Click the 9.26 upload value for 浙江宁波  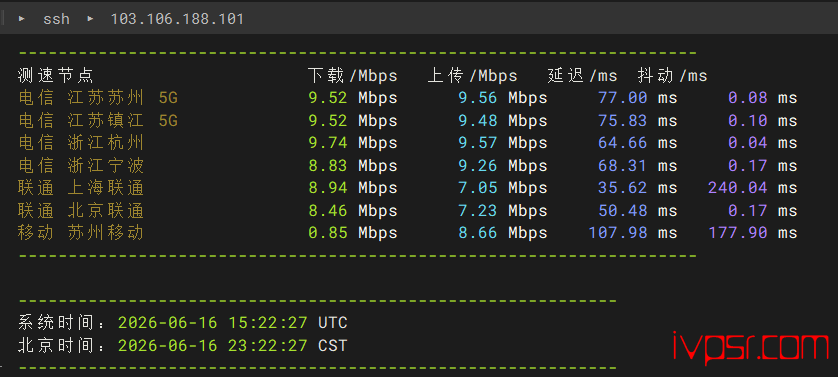(x=478, y=165)
